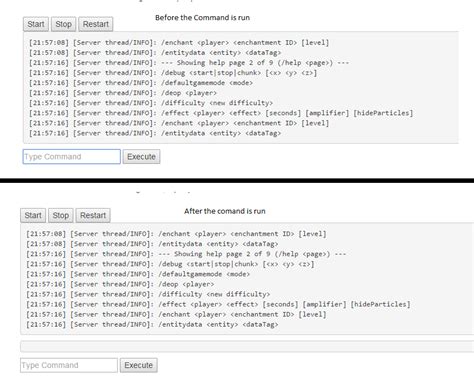Select 21:57:08 '/enchant' line in After log
The width and height of the screenshot is (474, 387).
176,234
